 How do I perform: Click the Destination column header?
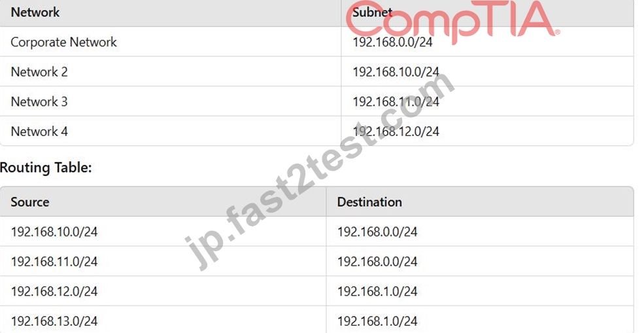click(369, 202)
